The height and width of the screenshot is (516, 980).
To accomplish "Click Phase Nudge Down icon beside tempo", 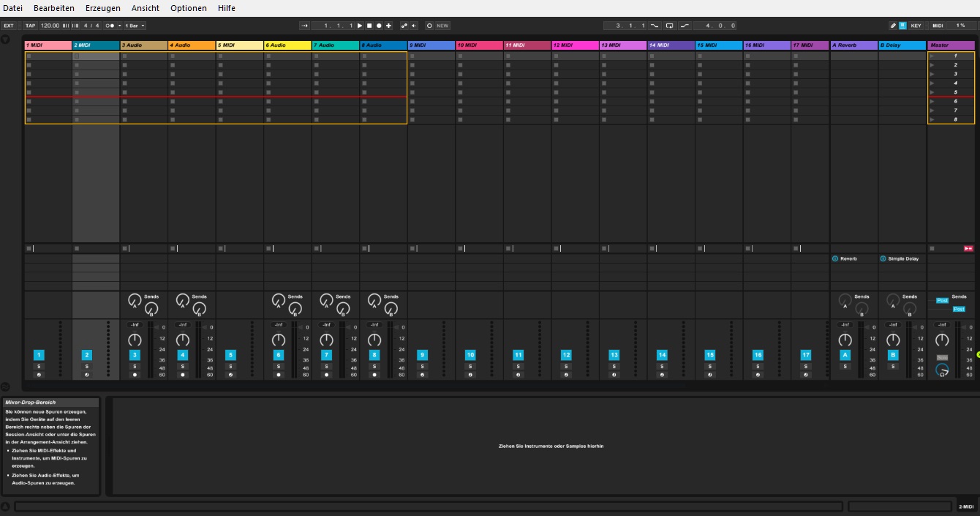I will [66, 26].
